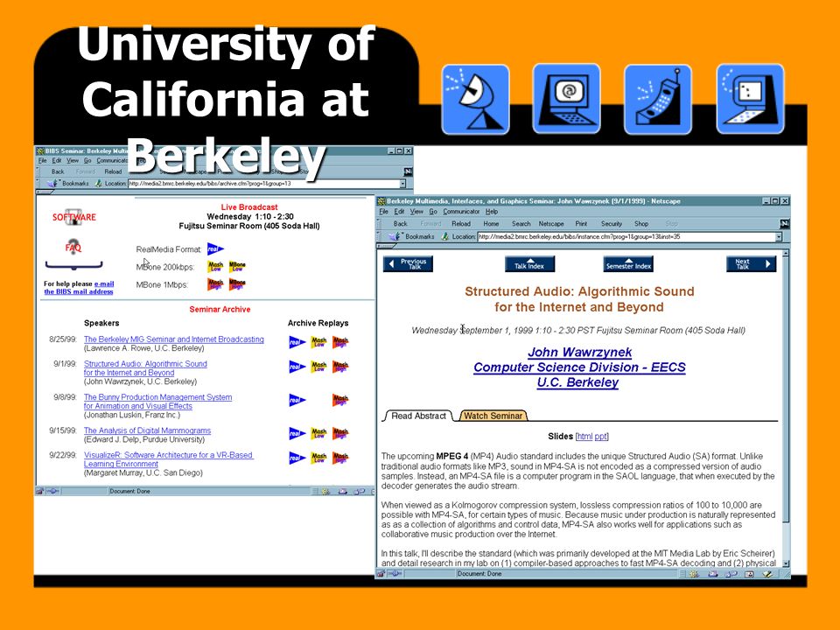
Task: Click location URL field in right Netscape window
Action: click(x=626, y=237)
